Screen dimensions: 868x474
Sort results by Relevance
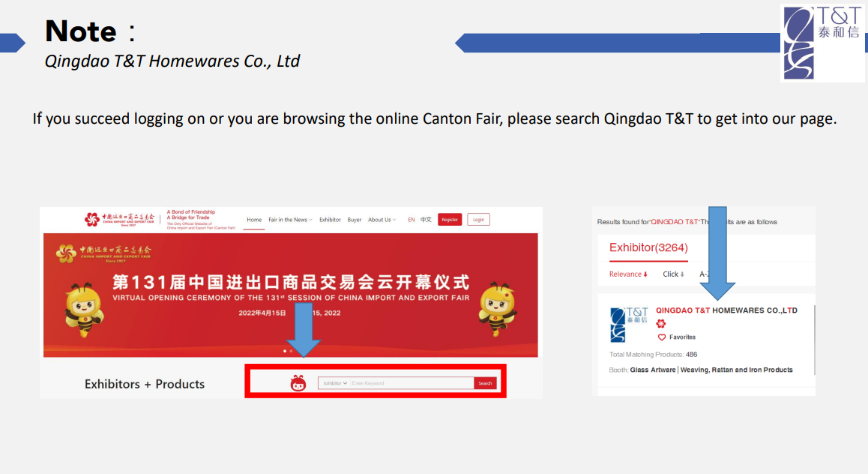628,274
